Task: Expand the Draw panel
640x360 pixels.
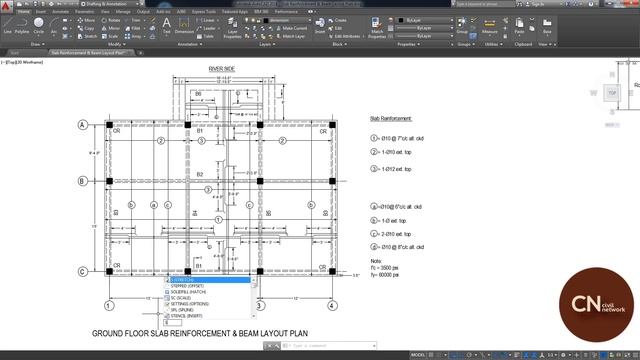Action: tap(38, 44)
